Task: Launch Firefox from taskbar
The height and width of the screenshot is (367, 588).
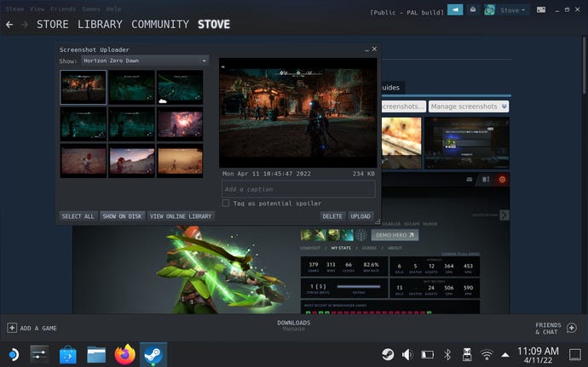Action: [x=125, y=354]
